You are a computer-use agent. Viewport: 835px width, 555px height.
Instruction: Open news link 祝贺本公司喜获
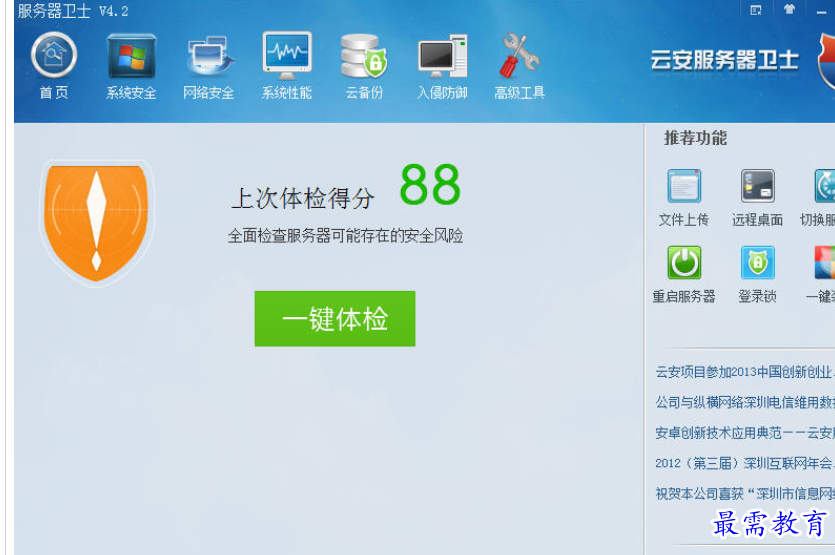pyautogui.click(x=744, y=494)
